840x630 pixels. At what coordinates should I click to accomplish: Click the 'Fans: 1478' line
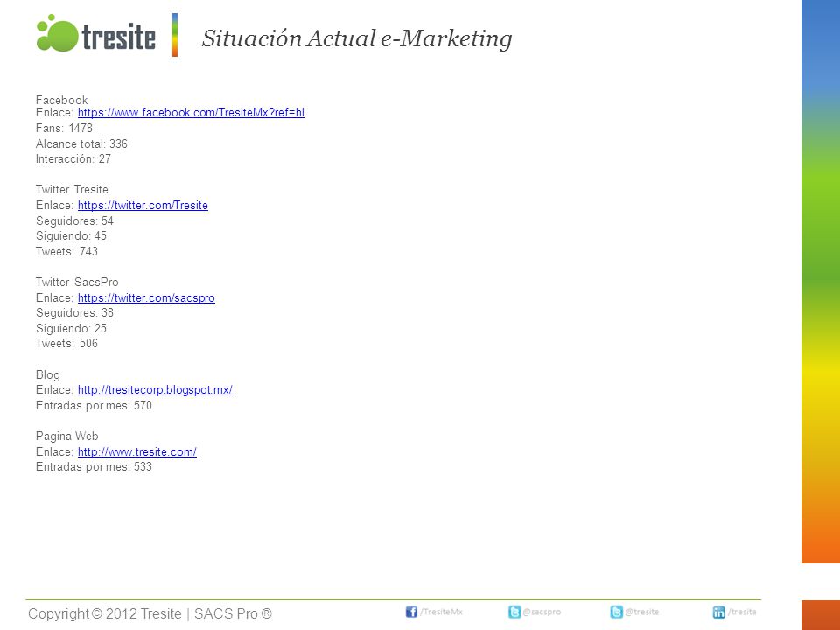(64, 128)
